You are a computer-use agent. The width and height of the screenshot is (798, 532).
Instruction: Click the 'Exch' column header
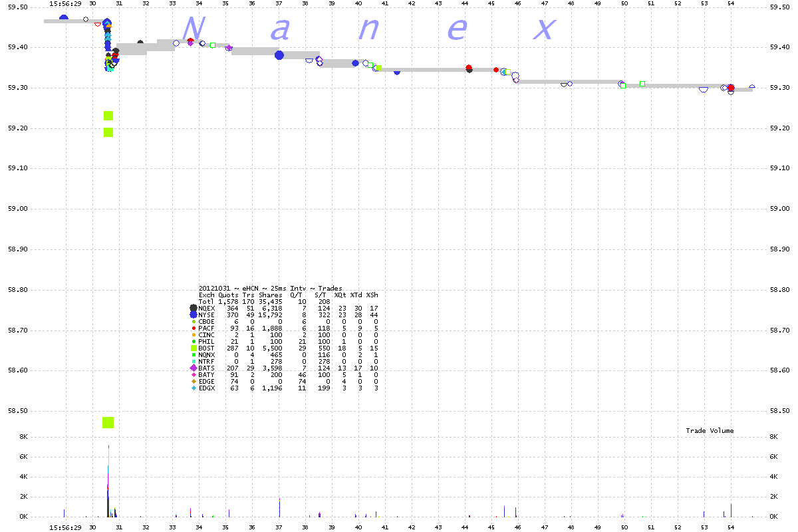pyautogui.click(x=207, y=295)
